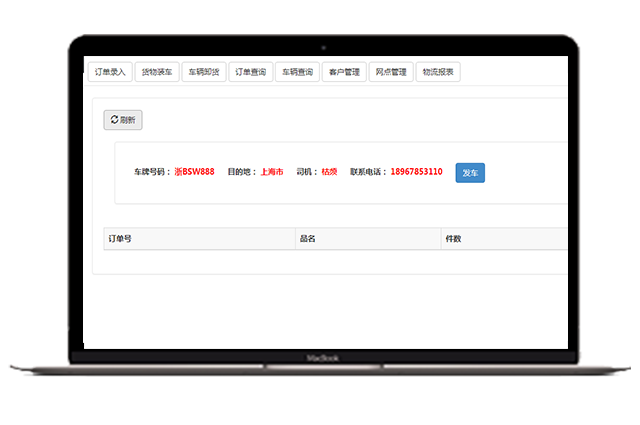Select the 车辆卸货 tab
The width and height of the screenshot is (640, 425).
click(204, 72)
